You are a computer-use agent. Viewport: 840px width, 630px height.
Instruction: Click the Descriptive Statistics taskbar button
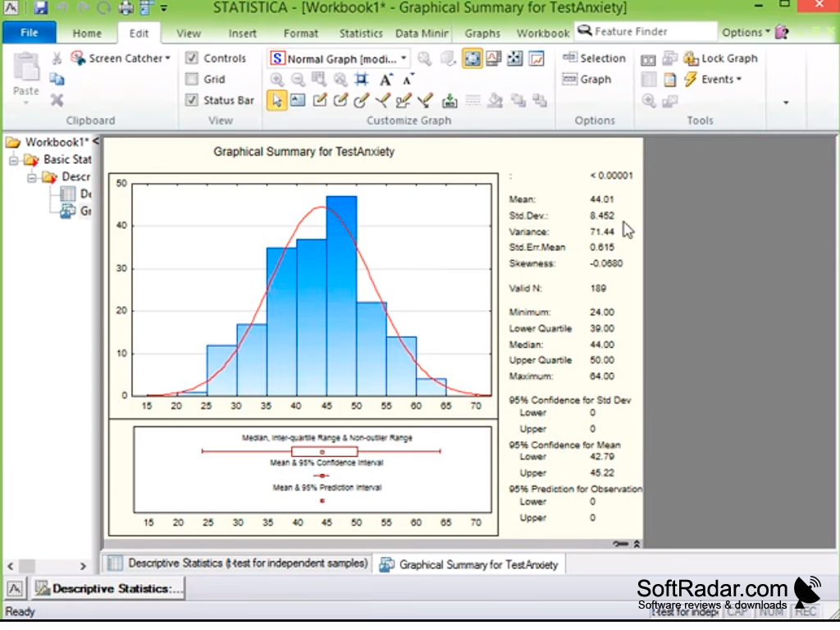coord(109,589)
